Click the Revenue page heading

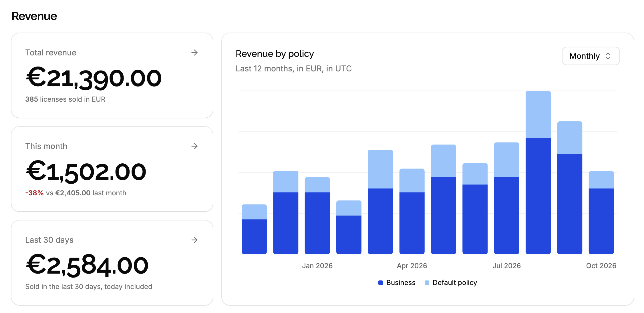pos(34,16)
